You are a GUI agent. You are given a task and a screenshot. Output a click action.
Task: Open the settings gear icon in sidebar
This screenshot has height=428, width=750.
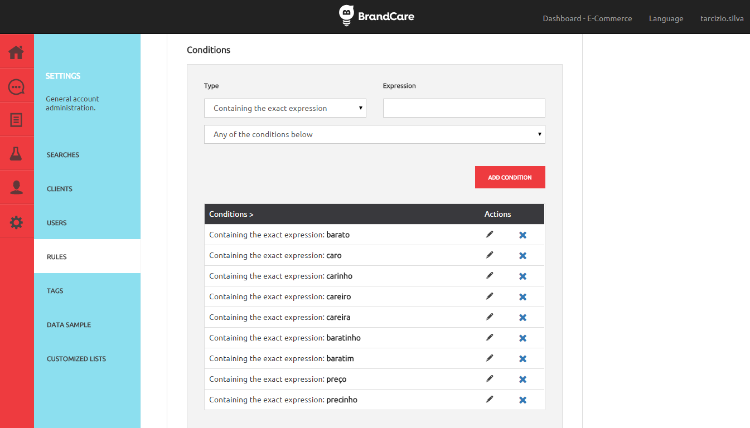[16, 222]
